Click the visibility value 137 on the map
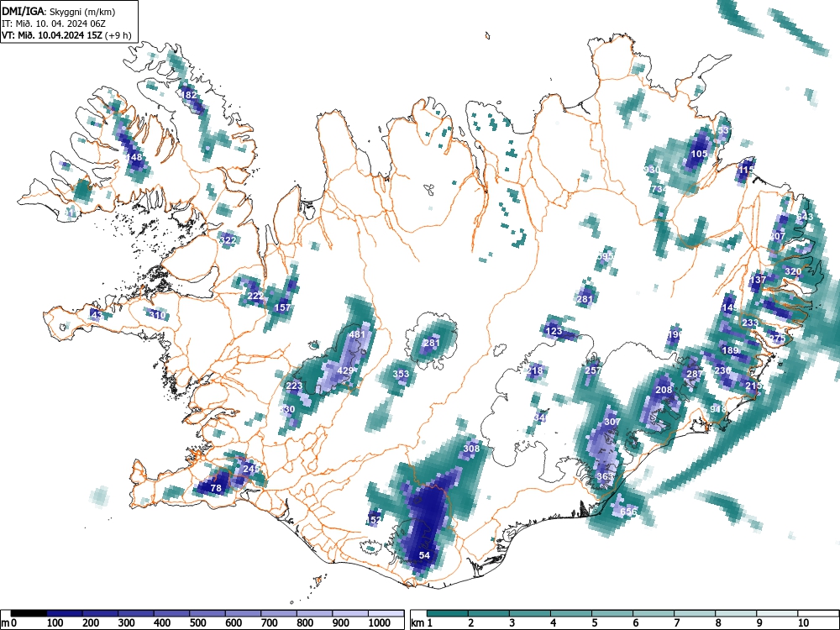Viewport: 840px width, 630px height. [x=758, y=281]
